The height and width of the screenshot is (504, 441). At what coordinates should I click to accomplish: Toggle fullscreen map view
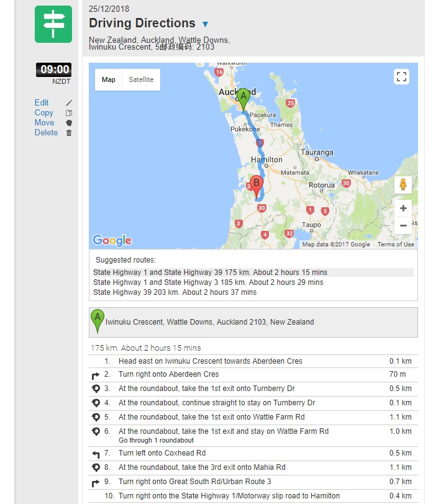(x=401, y=77)
